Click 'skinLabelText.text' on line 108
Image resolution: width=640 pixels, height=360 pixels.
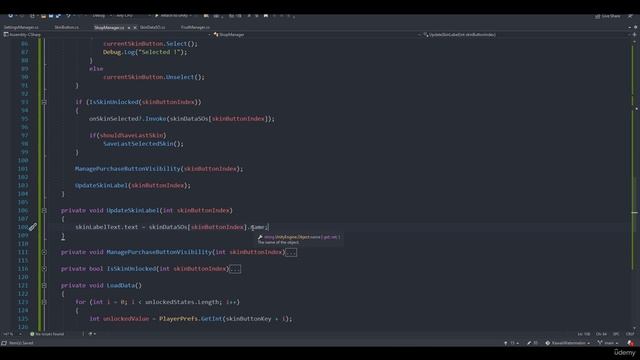[x=107, y=227]
